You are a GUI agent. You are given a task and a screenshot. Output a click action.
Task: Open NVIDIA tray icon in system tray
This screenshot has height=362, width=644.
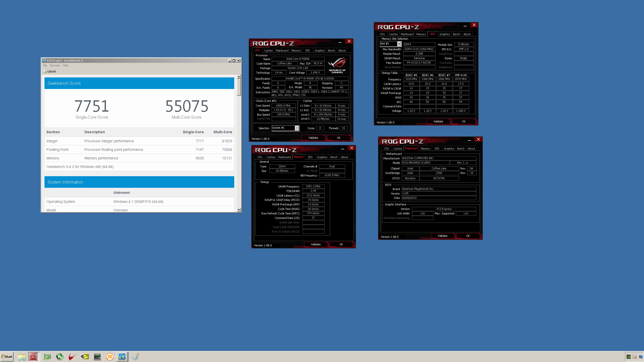pyautogui.click(x=629, y=357)
